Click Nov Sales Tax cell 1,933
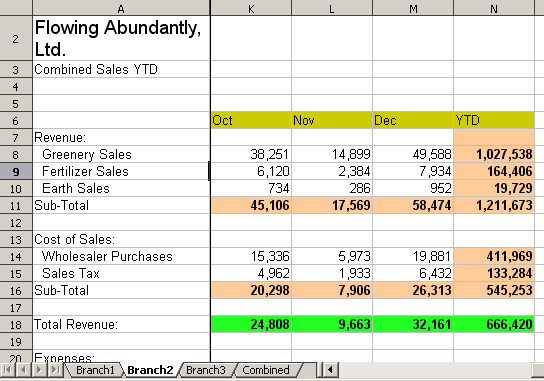Viewport: 544px width, 381px height. tap(332, 273)
